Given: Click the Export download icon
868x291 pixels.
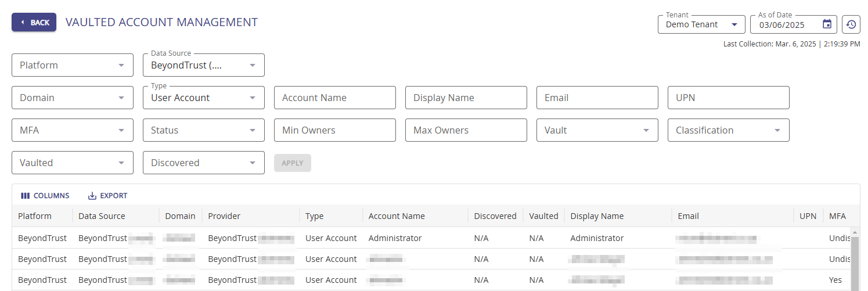Looking at the screenshot, I should point(92,196).
